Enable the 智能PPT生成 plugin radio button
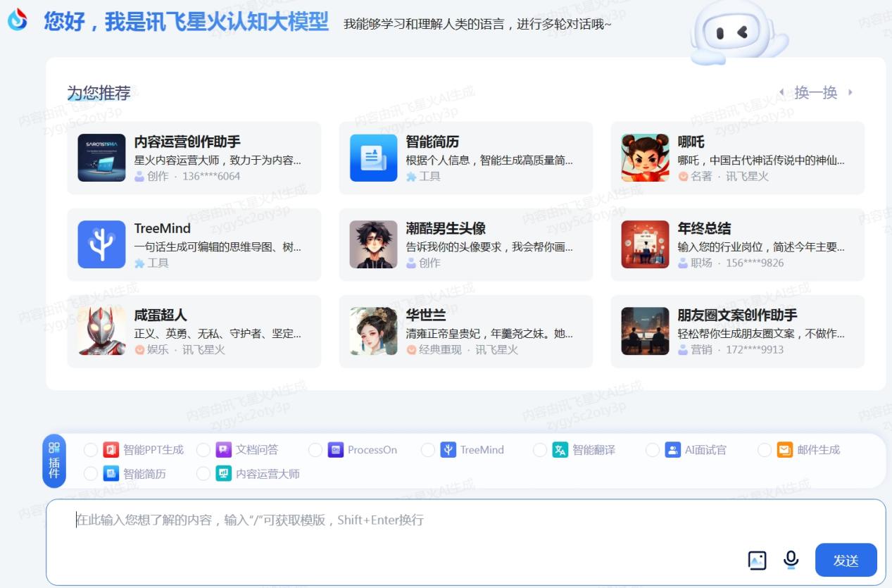Screen dimensions: 892x588 (91, 450)
